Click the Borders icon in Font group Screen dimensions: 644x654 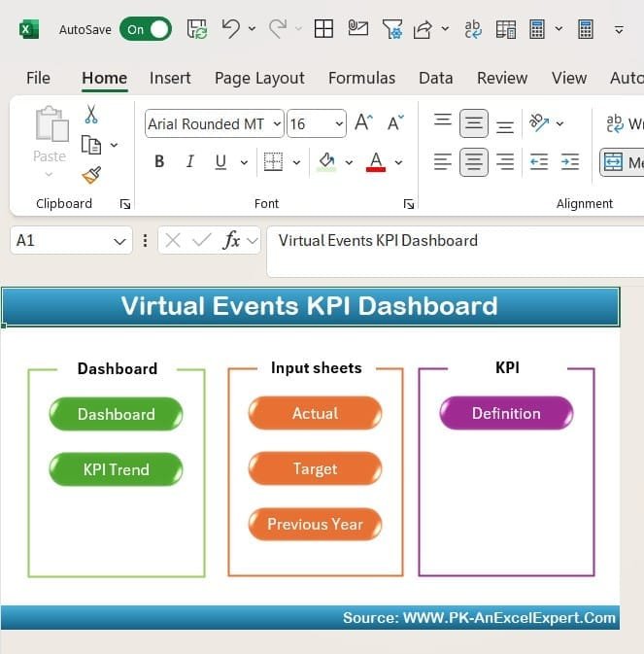tap(274, 162)
